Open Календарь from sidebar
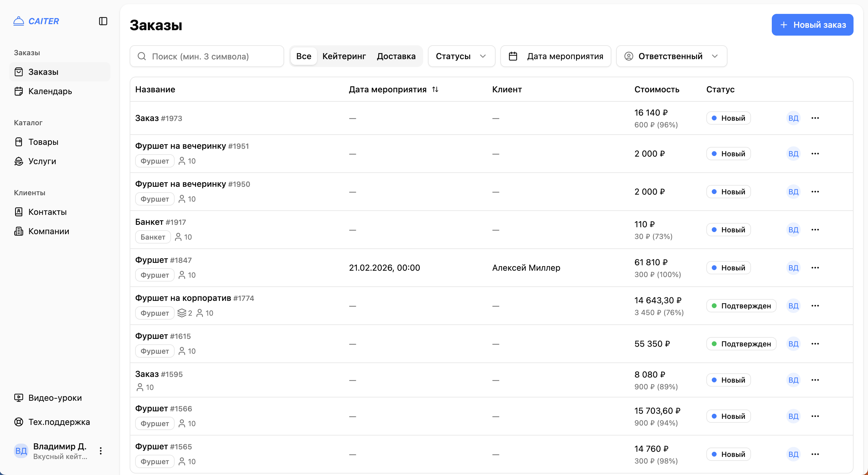 (50, 91)
